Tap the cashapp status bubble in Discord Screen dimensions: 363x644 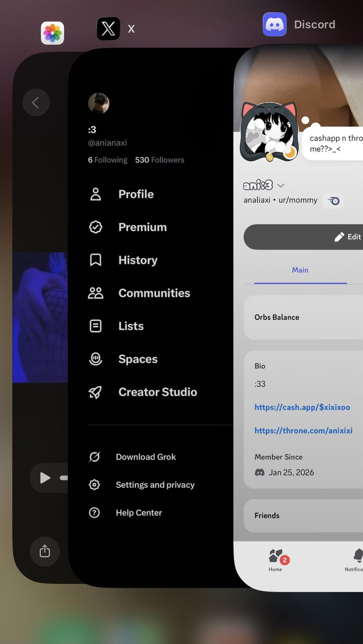tap(332, 143)
